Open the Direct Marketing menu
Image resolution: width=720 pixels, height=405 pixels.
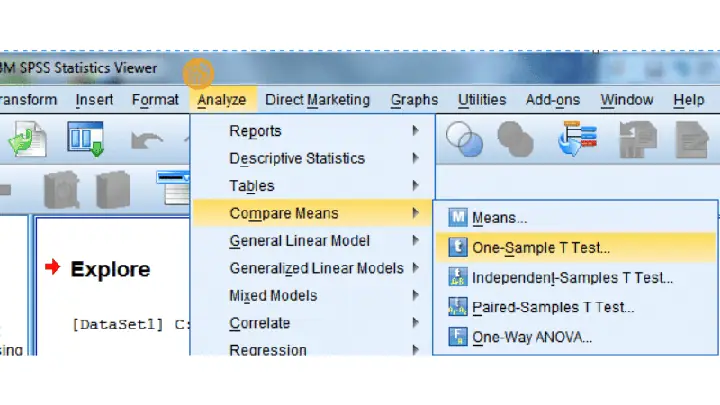click(317, 100)
